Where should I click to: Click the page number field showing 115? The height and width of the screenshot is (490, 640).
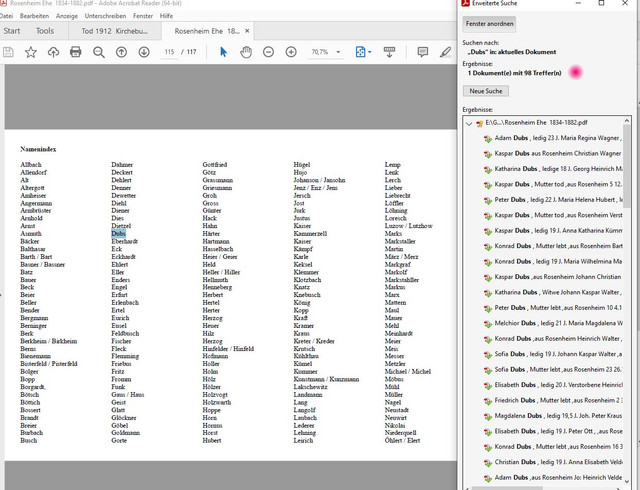click(x=170, y=52)
